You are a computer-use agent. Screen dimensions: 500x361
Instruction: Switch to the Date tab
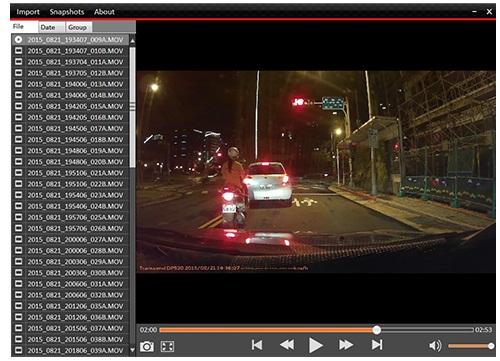click(52, 27)
